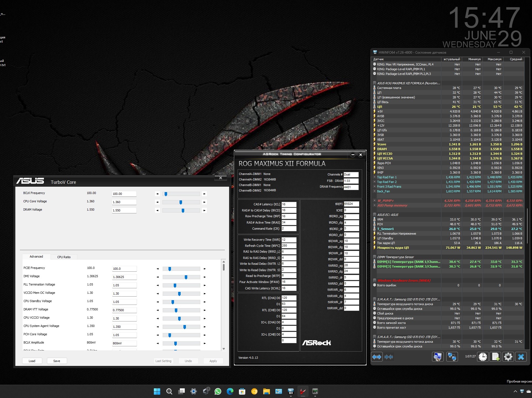Increase DRAM Voltage with right arrow

[x=204, y=211]
